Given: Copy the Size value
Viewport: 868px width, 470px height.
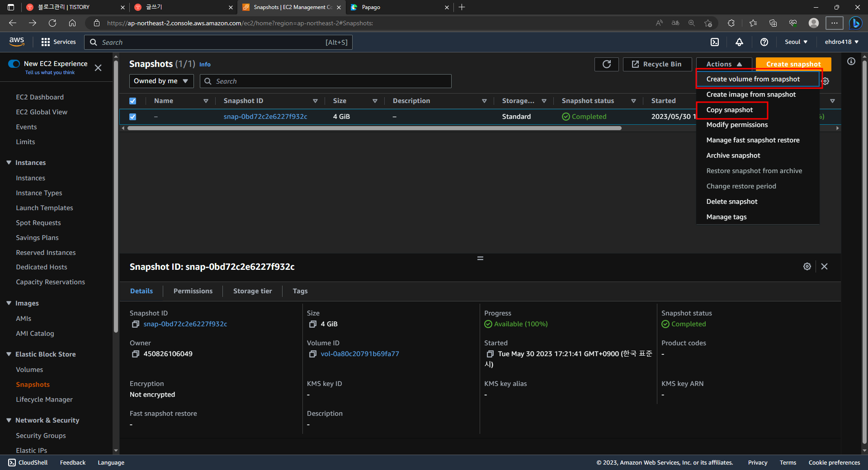Looking at the screenshot, I should tap(312, 324).
